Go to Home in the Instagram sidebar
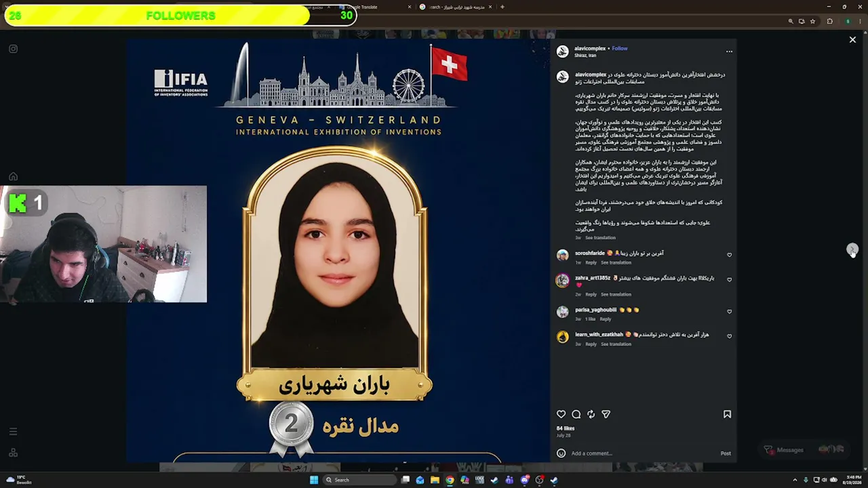868x488 pixels. point(13,177)
